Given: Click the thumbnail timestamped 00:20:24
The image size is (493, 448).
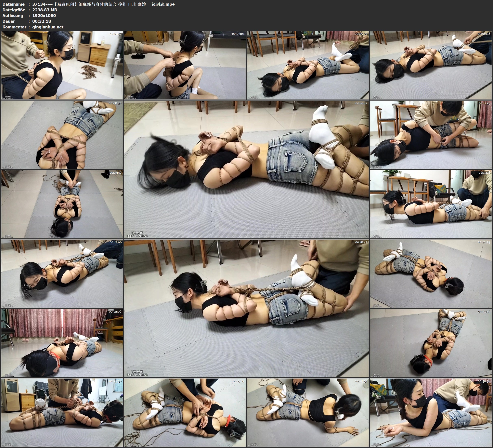Looking at the screenshot, I should [431, 273].
